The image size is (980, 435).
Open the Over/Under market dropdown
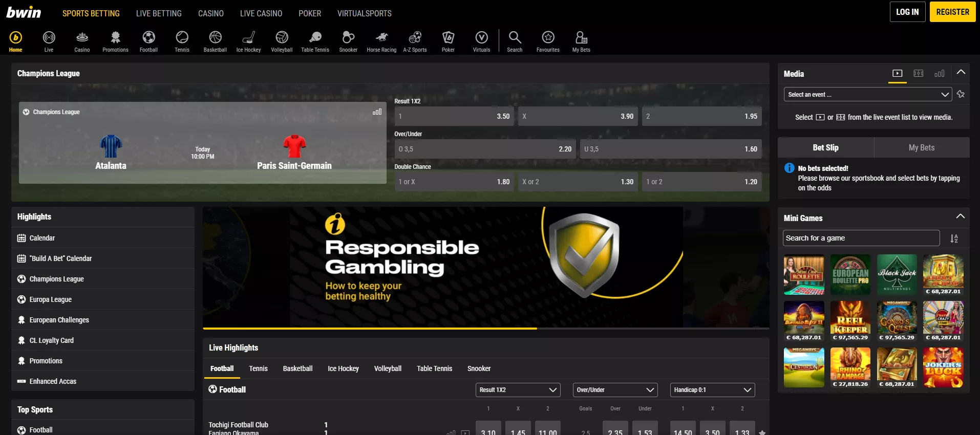click(x=615, y=390)
